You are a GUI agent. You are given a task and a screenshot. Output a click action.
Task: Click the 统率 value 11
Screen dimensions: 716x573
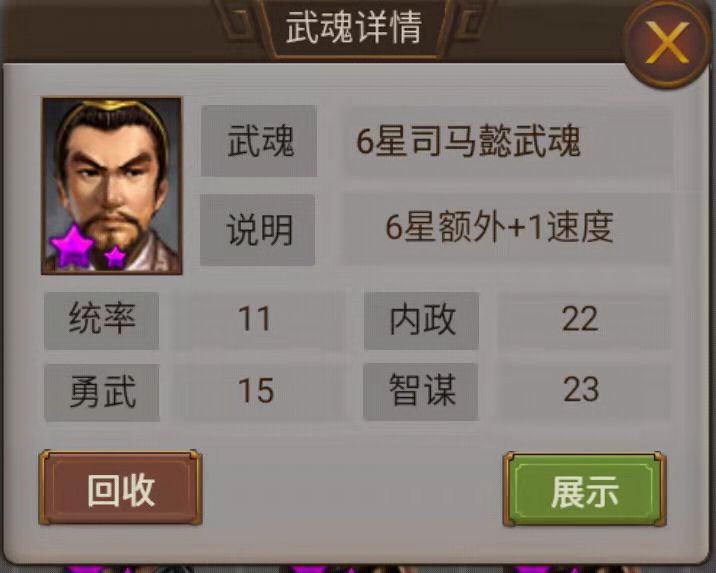[255, 319]
